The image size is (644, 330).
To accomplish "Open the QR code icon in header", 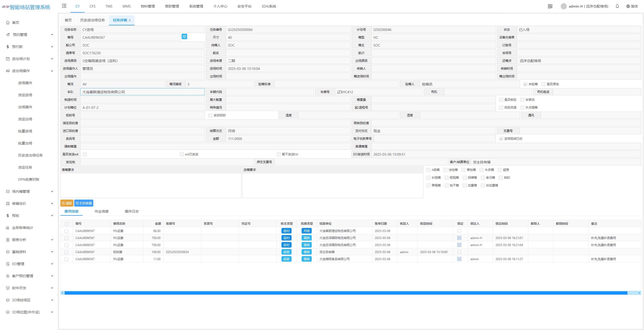I will pyautogui.click(x=550, y=6).
